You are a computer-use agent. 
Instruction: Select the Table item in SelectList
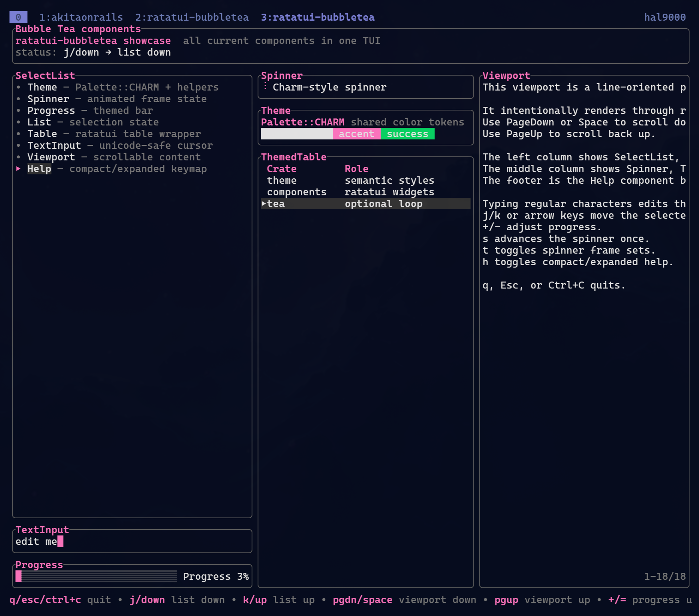pos(108,134)
